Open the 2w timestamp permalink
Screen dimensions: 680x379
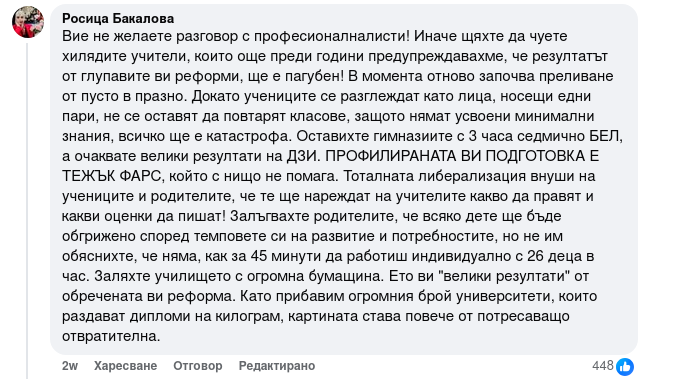(70, 366)
